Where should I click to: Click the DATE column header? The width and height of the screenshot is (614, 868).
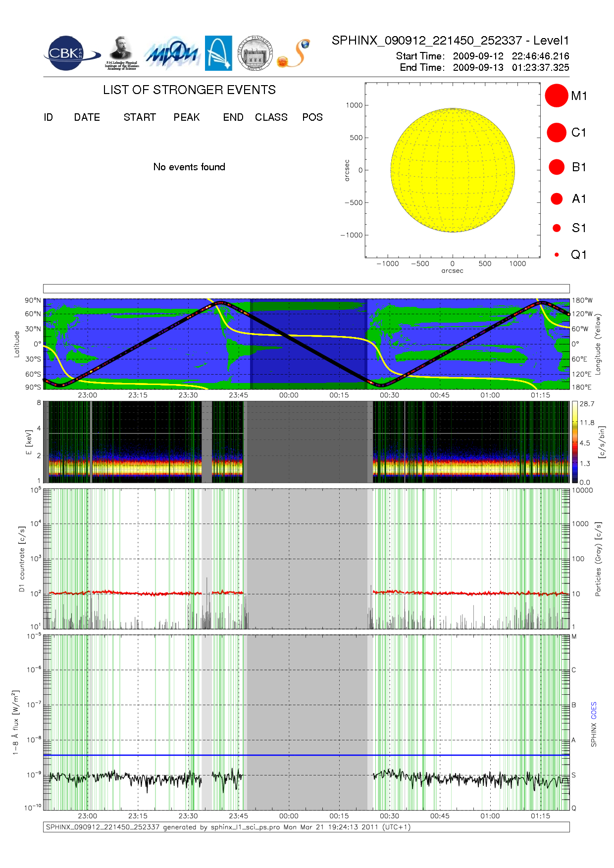pos(87,117)
